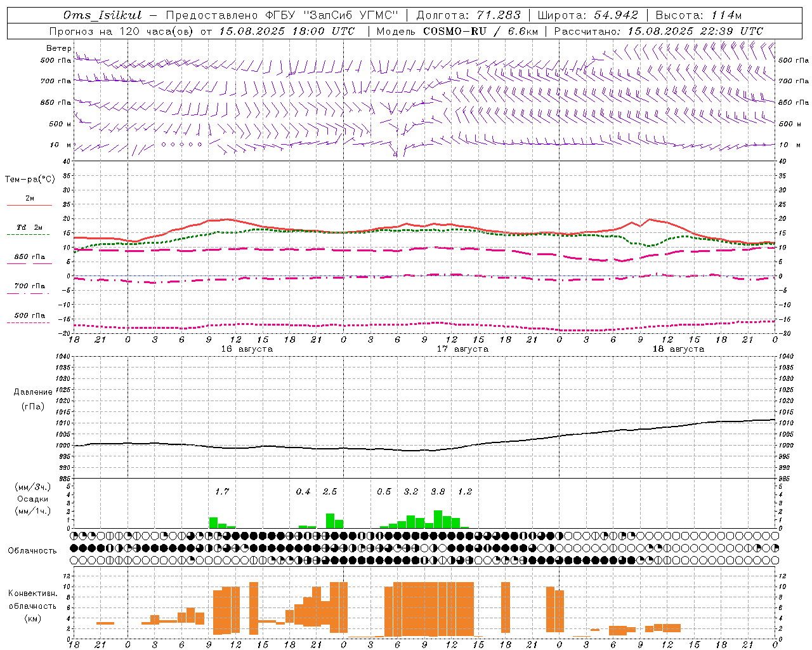Click the Ветер wind panel label
Viewport: 812px width, 650px height.
click(x=58, y=48)
